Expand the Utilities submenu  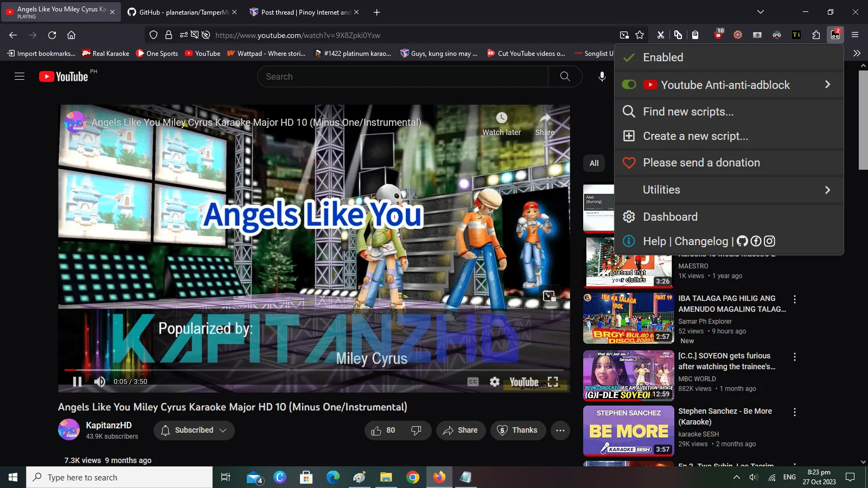point(729,190)
